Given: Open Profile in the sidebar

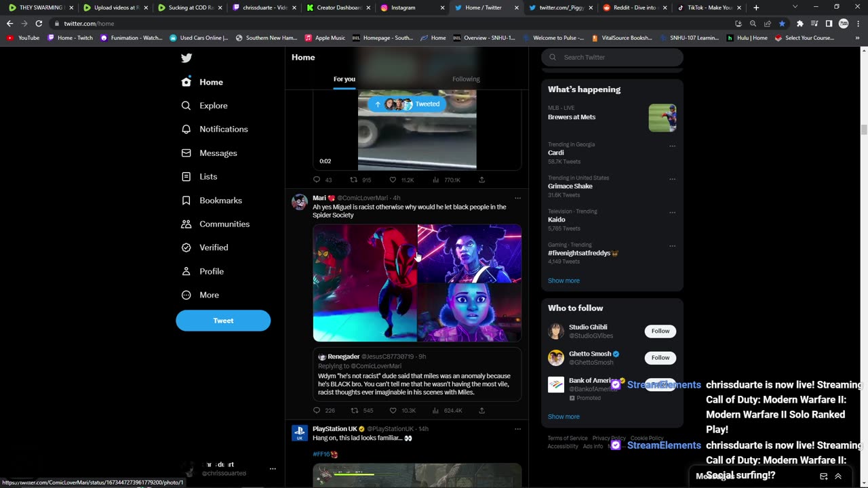Looking at the screenshot, I should (x=202, y=272).
